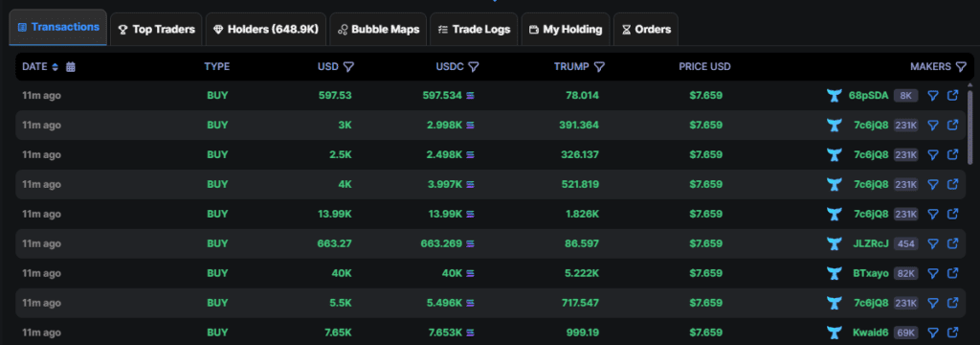The width and height of the screenshot is (980, 345).
Task: Open external link for Kwaid6 transaction
Action: 952,333
